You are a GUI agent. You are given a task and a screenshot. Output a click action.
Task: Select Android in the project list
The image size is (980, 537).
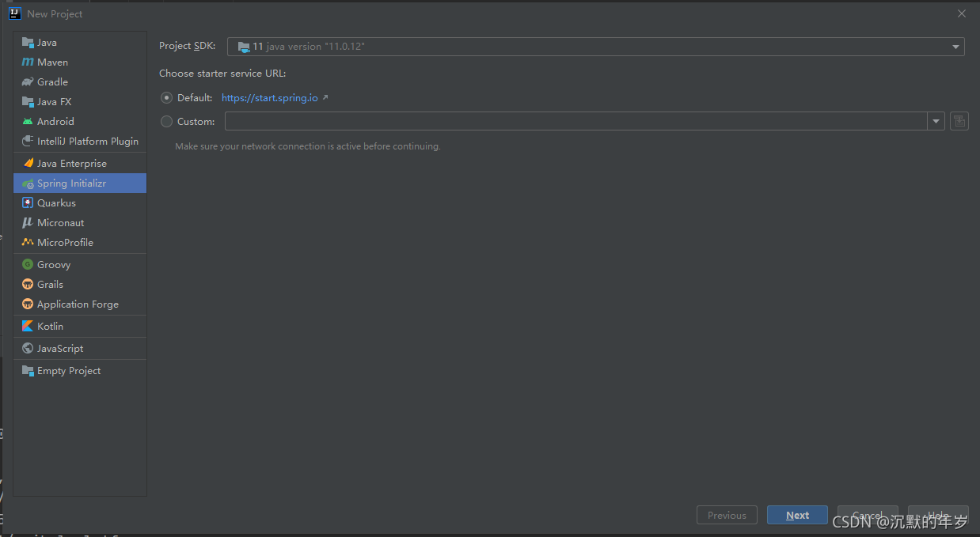[80, 122]
